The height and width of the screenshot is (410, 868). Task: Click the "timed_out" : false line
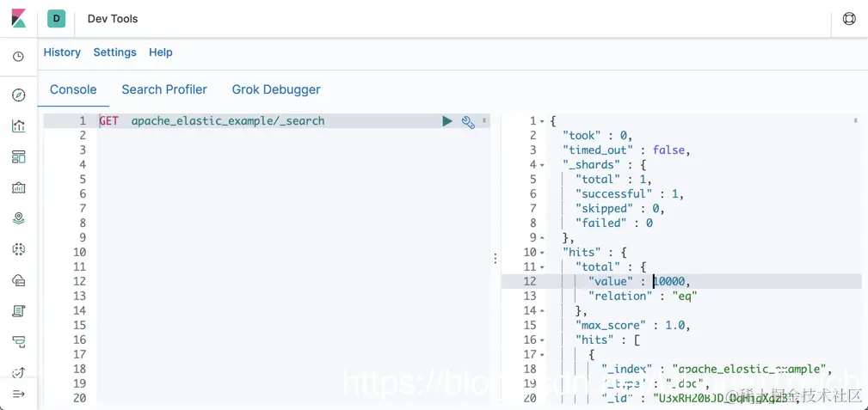click(x=626, y=150)
